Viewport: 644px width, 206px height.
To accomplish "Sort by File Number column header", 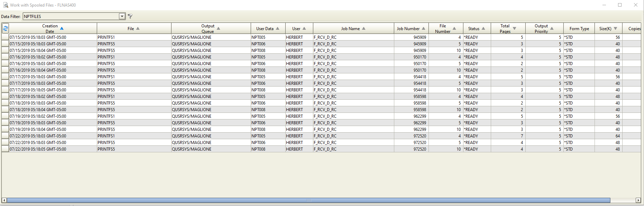I will click(446, 28).
